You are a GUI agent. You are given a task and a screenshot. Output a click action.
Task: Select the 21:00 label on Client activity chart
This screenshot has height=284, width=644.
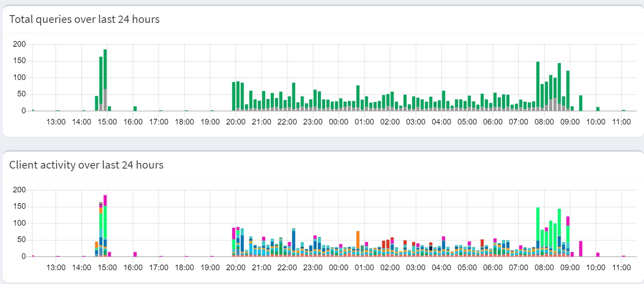point(262,268)
